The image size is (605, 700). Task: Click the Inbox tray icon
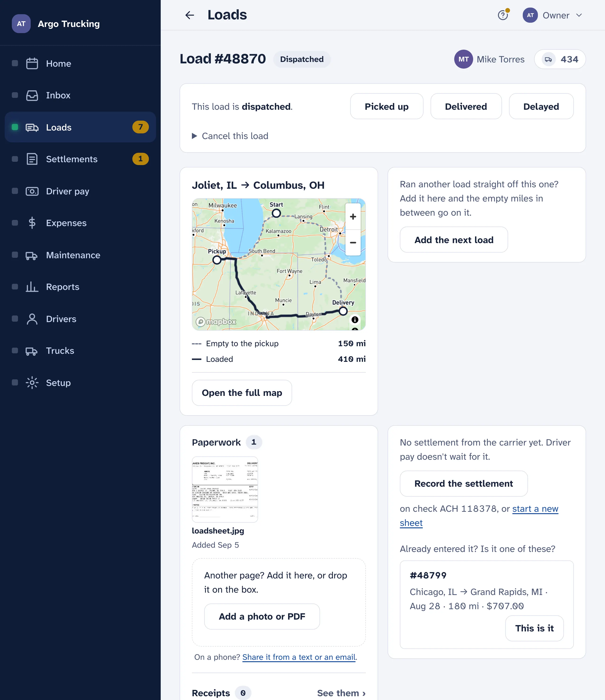click(x=32, y=95)
